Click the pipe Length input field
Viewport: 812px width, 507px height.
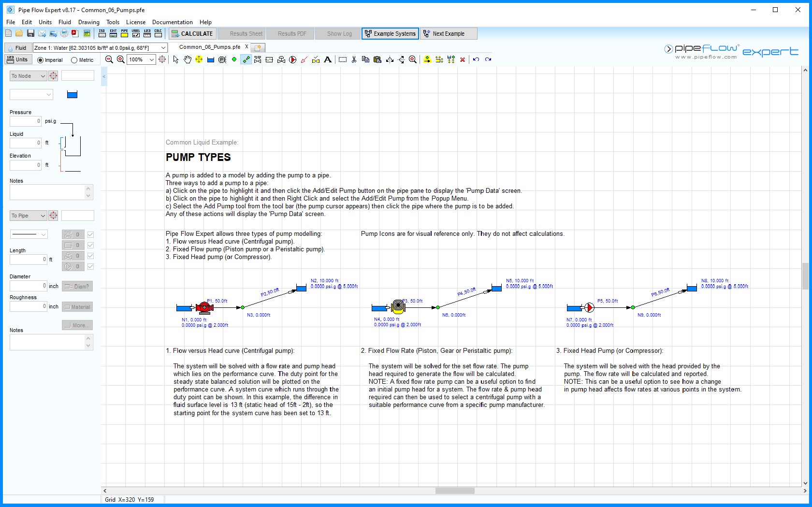(x=29, y=260)
